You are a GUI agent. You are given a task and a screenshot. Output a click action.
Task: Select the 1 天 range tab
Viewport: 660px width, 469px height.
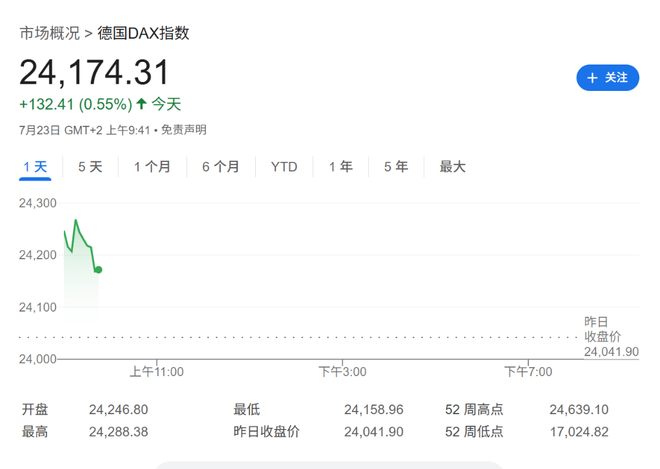[x=35, y=167]
